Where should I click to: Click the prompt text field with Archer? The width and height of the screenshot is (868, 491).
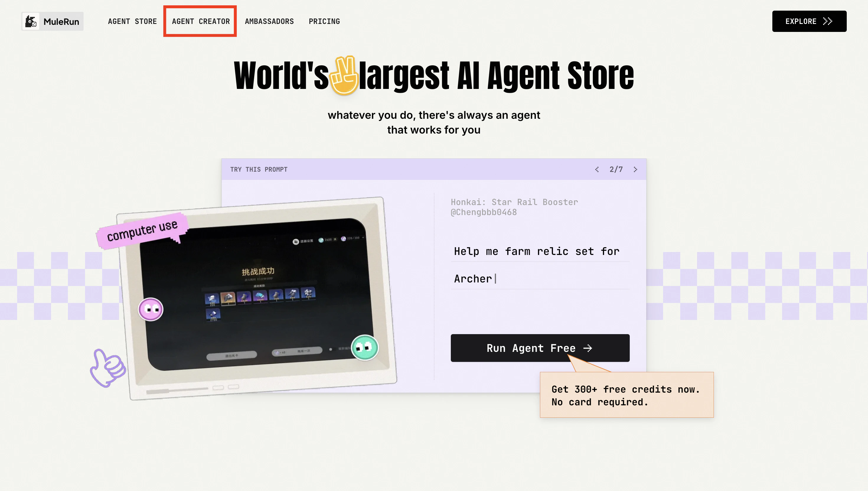[540, 279]
